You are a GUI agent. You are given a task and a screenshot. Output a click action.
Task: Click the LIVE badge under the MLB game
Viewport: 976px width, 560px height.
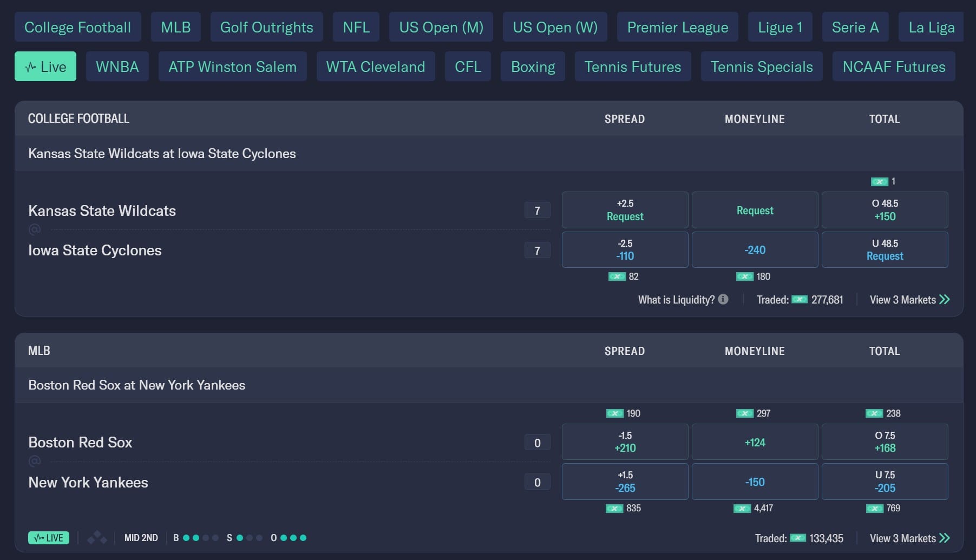[x=49, y=538]
